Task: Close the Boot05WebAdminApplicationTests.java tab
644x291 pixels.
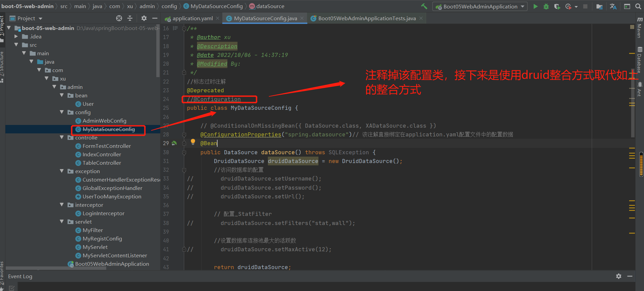Action: (421, 18)
